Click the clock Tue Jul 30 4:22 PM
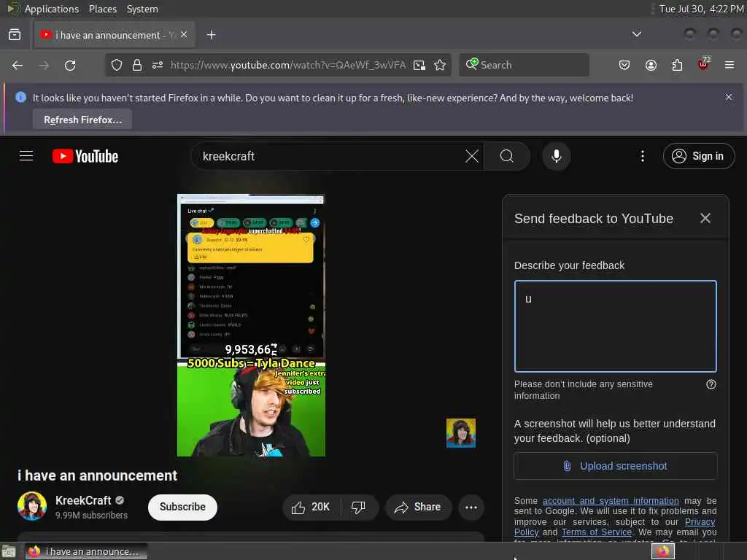This screenshot has width=747, height=560. point(701,9)
